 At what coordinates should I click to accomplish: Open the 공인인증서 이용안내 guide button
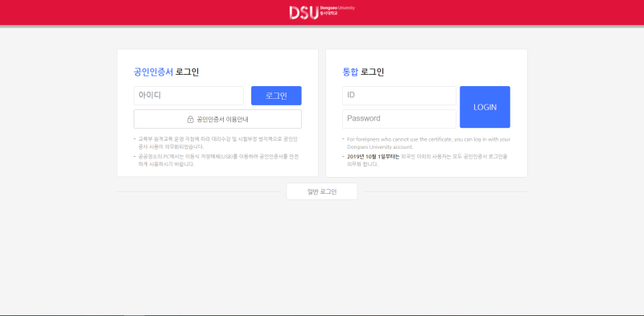coord(217,119)
